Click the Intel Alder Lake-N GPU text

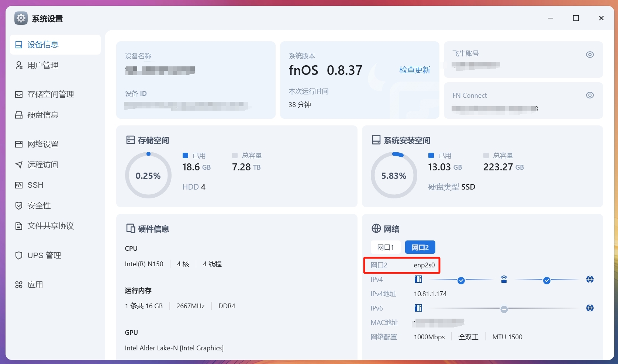click(174, 348)
